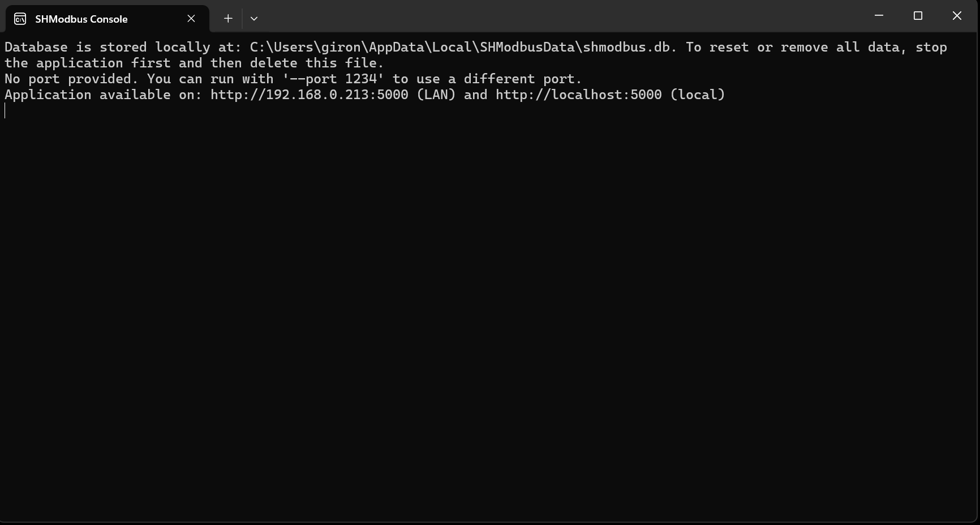Click the empty title bar area beside the tabs
Image resolution: width=980 pixels, height=525 pixels.
[566, 17]
